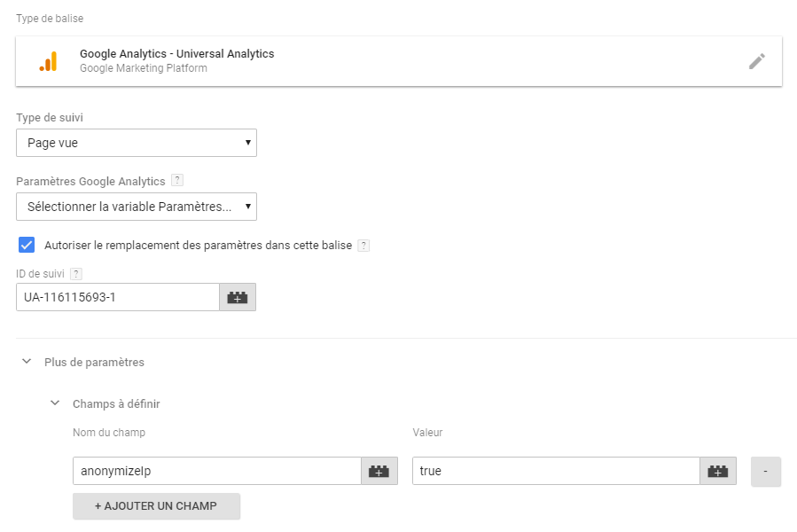The height and width of the screenshot is (532, 797).
Task: Open the Type de suivi dropdown
Action: [137, 143]
